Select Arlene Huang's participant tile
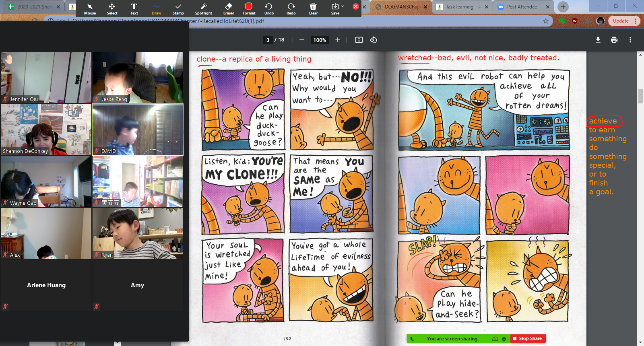 click(x=46, y=285)
